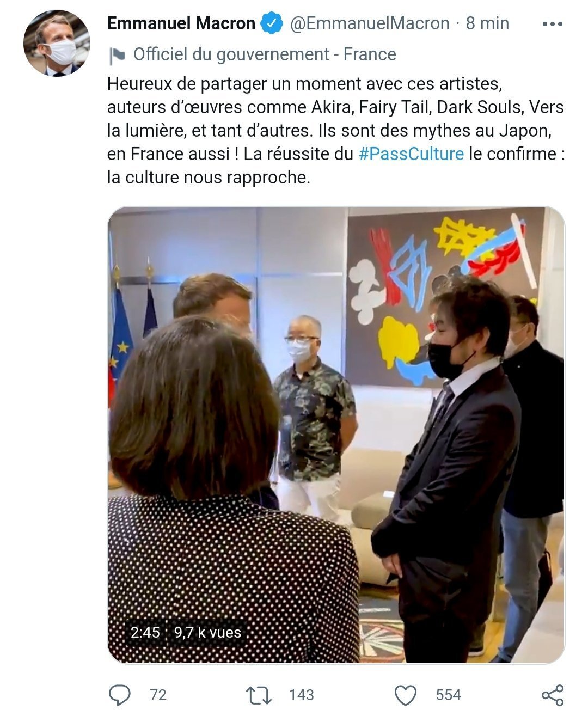Click the blue verified badge

(271, 23)
